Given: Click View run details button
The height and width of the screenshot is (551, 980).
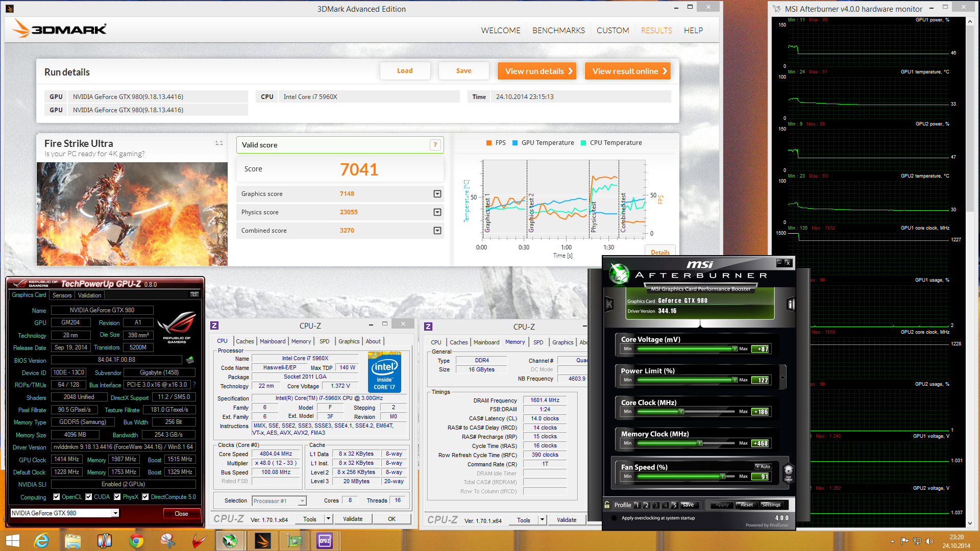Looking at the screenshot, I should 537,71.
